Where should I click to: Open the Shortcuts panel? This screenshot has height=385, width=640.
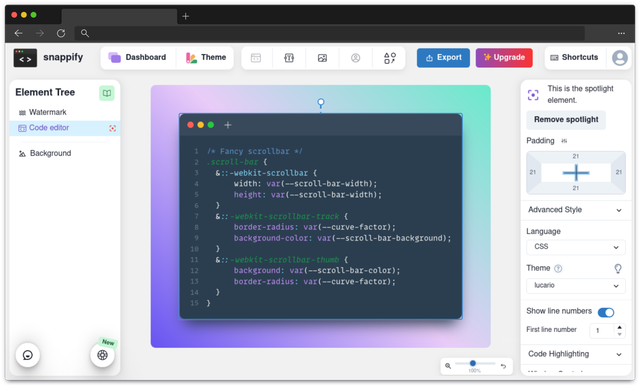(574, 58)
